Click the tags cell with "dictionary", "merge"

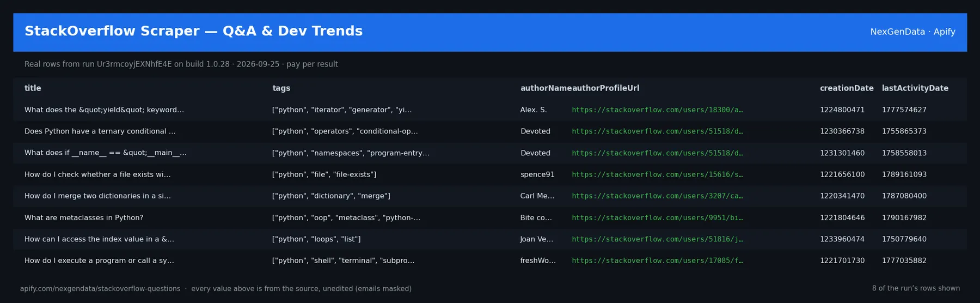(x=331, y=196)
